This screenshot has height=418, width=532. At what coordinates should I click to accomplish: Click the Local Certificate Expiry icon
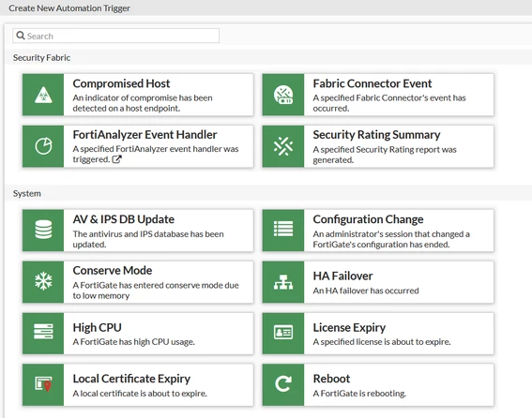pyautogui.click(x=43, y=384)
